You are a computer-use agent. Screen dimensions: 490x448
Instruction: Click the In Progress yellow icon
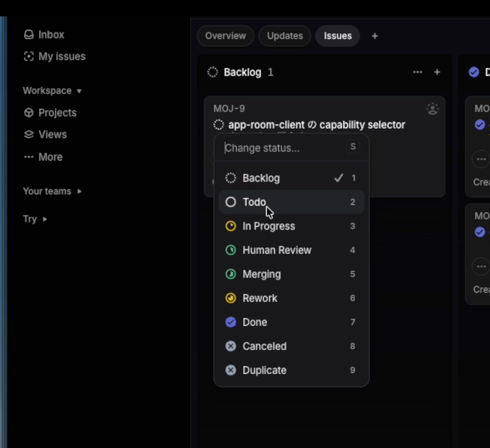[230, 226]
